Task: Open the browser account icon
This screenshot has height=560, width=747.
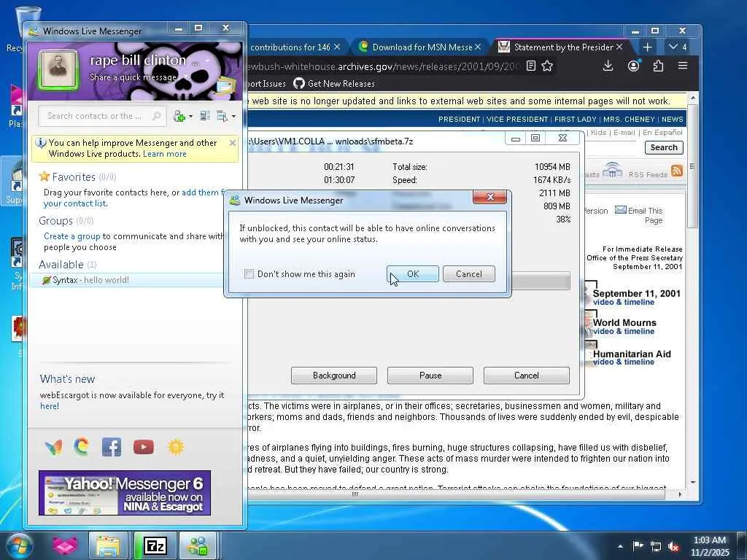Action: (633, 66)
